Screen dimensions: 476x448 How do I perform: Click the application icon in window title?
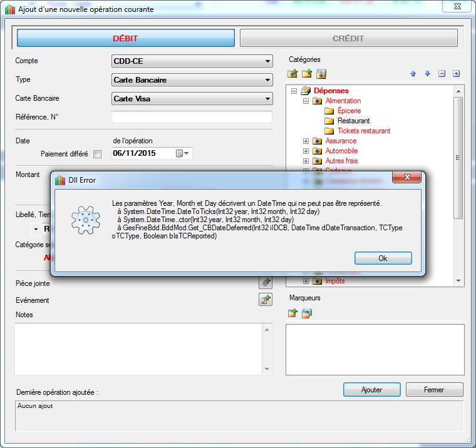10,9
